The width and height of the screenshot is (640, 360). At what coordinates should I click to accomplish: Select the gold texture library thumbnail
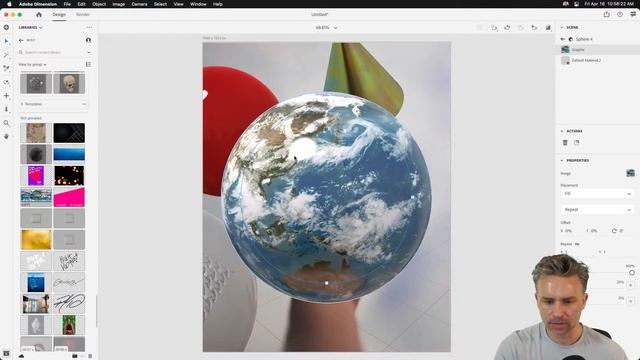pyautogui.click(x=36, y=240)
